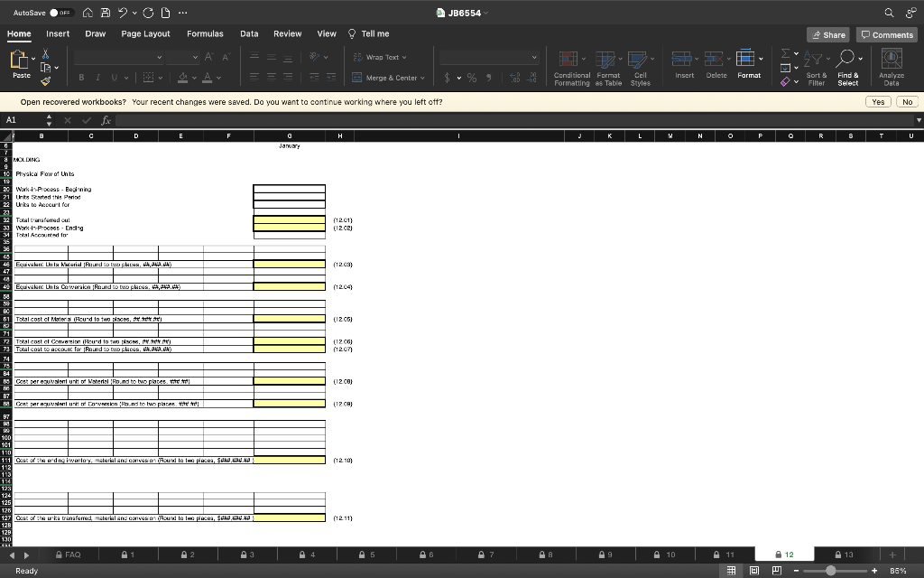Open the Data ribbon tab
Image resolution: width=924 pixels, height=578 pixels.
coord(249,33)
